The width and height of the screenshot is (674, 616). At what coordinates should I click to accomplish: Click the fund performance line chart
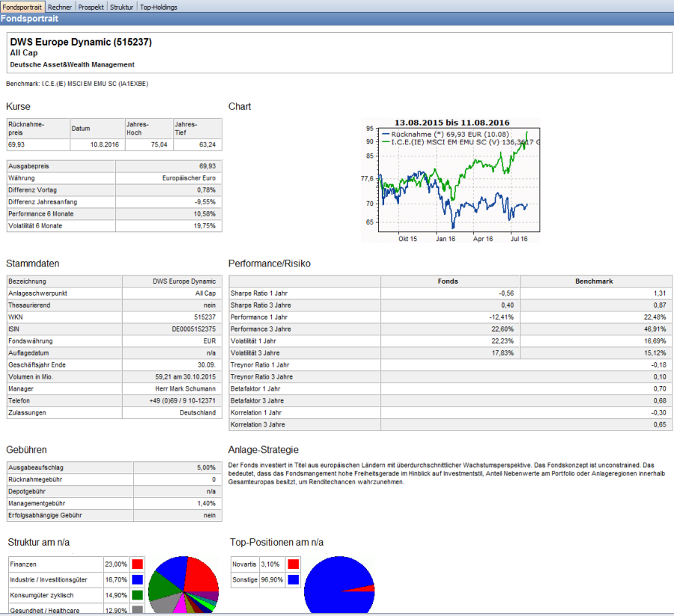click(451, 180)
